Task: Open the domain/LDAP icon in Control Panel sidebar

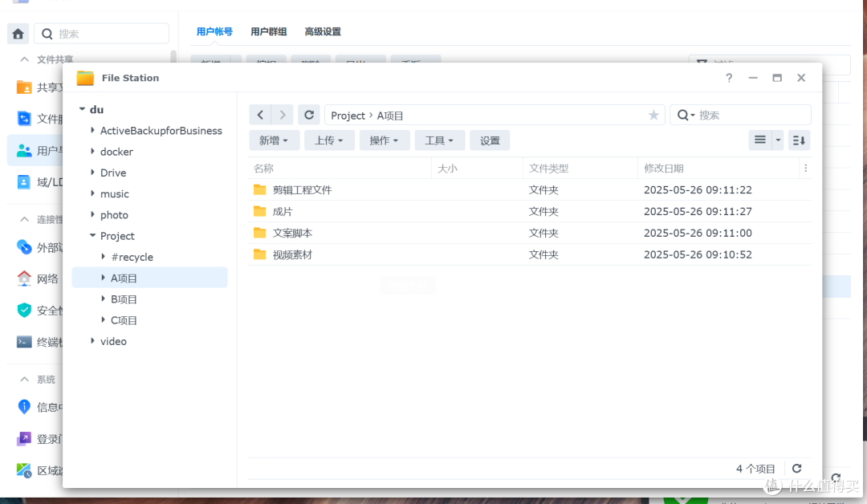Action: [24, 182]
